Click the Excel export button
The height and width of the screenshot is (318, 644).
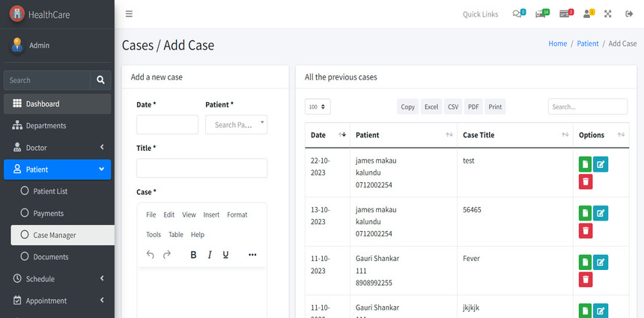click(431, 107)
